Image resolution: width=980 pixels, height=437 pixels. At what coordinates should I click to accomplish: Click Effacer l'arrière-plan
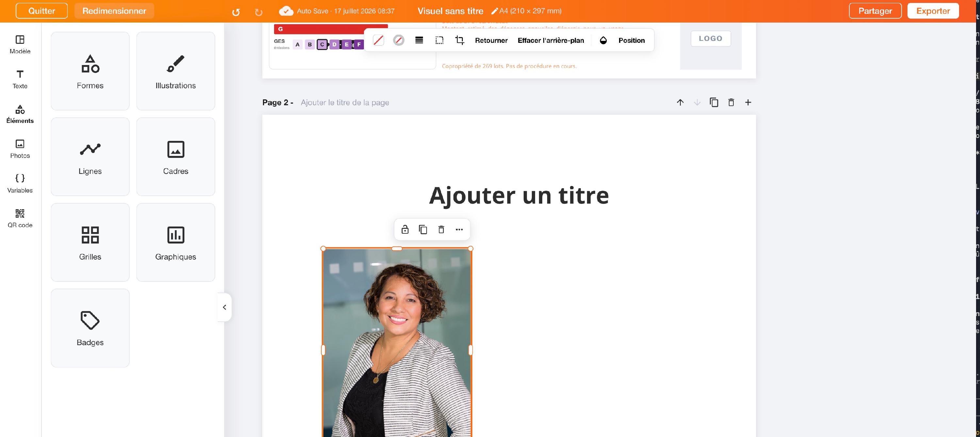[x=550, y=40]
